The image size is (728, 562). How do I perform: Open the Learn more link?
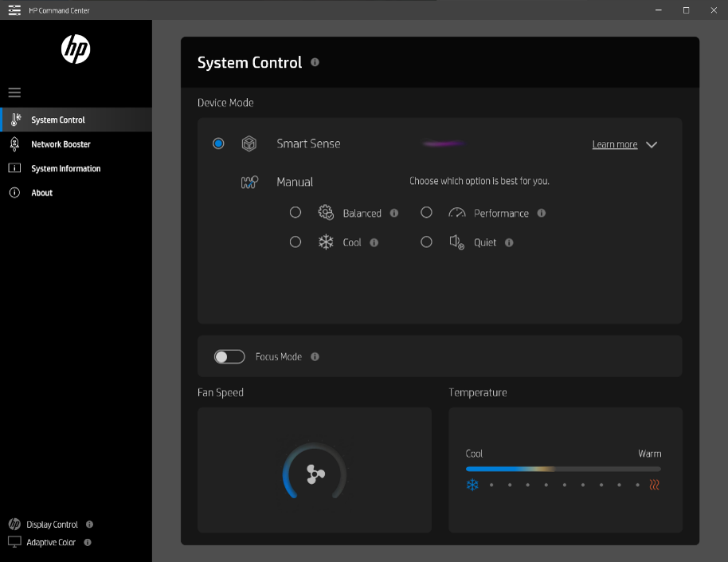[x=615, y=144]
